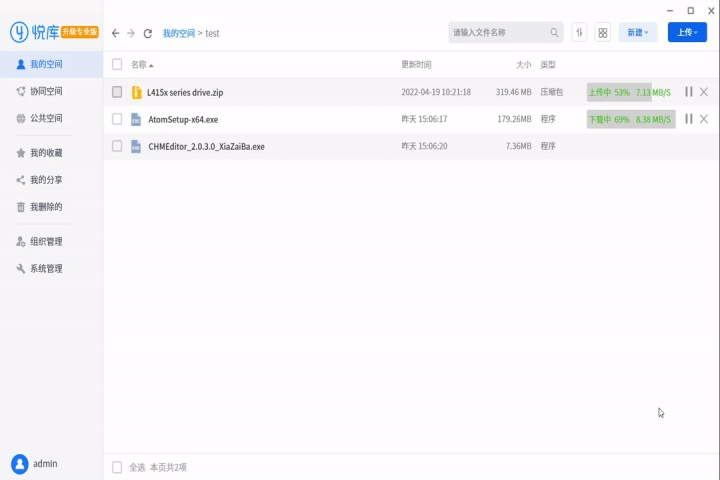
Task: Refresh the file list
Action: point(148,33)
